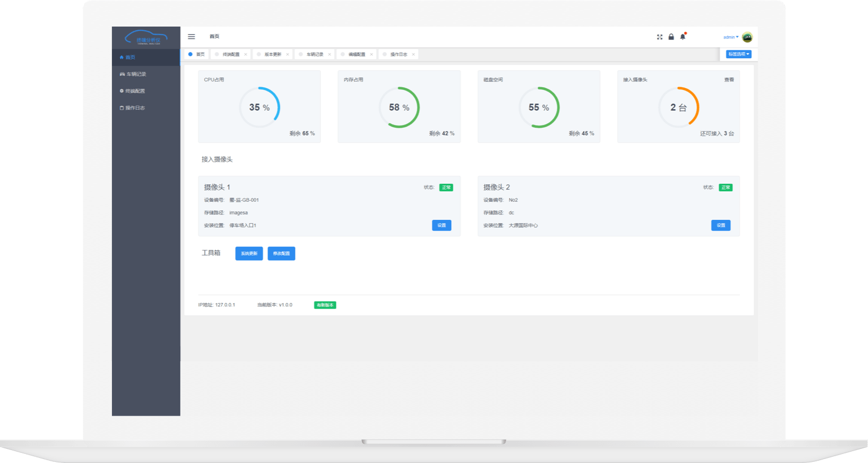Click the 系统更新 button
The height and width of the screenshot is (463, 868).
(249, 253)
